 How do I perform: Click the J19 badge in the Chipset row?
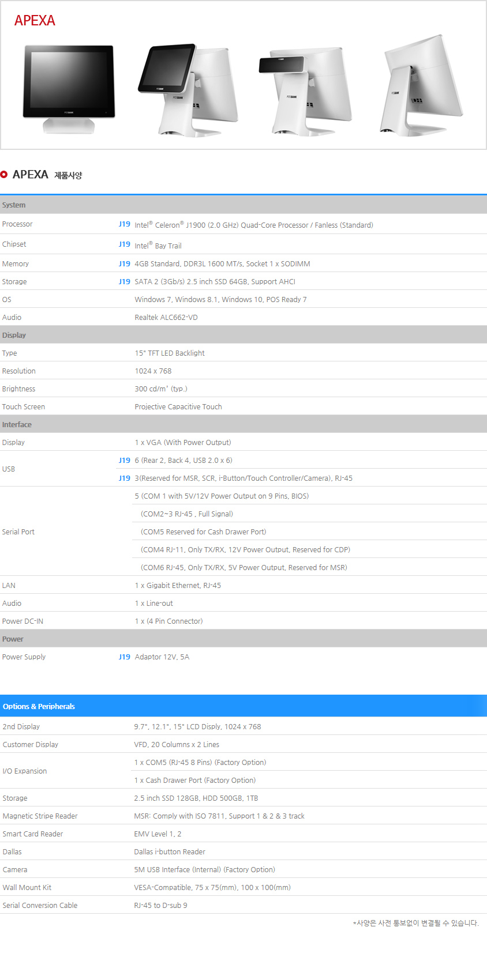pyautogui.click(x=125, y=244)
